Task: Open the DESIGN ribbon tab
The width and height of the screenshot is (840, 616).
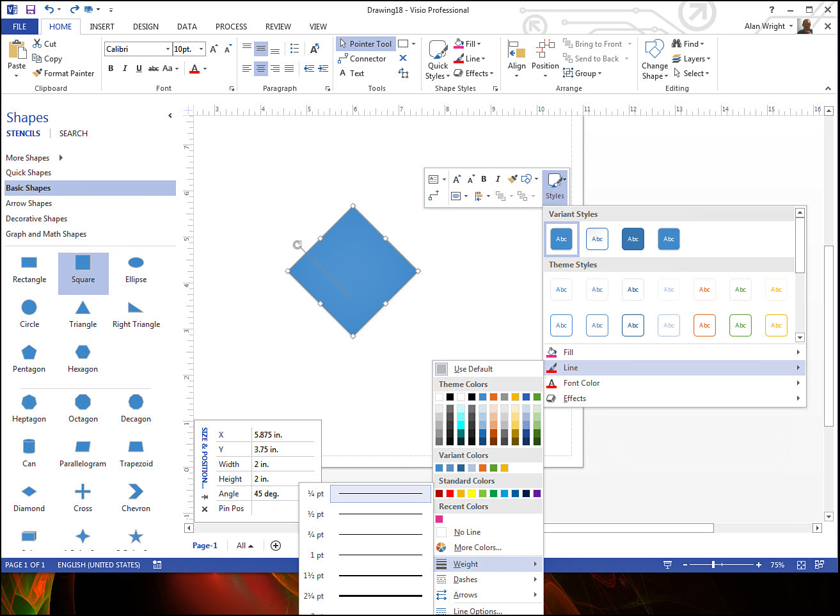Action: pos(146,26)
